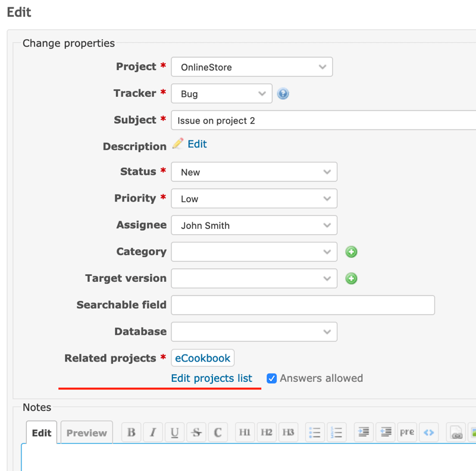Click the quote indent toolbar button
The height and width of the screenshot is (471, 476).
pyautogui.click(x=364, y=432)
